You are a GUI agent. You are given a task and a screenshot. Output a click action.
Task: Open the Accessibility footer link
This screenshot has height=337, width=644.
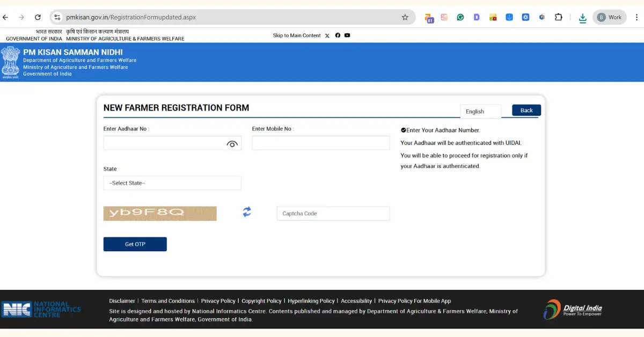(356, 301)
